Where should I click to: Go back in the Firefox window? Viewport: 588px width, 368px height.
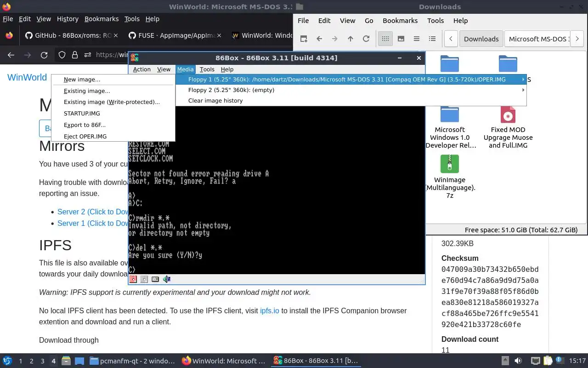[11, 55]
